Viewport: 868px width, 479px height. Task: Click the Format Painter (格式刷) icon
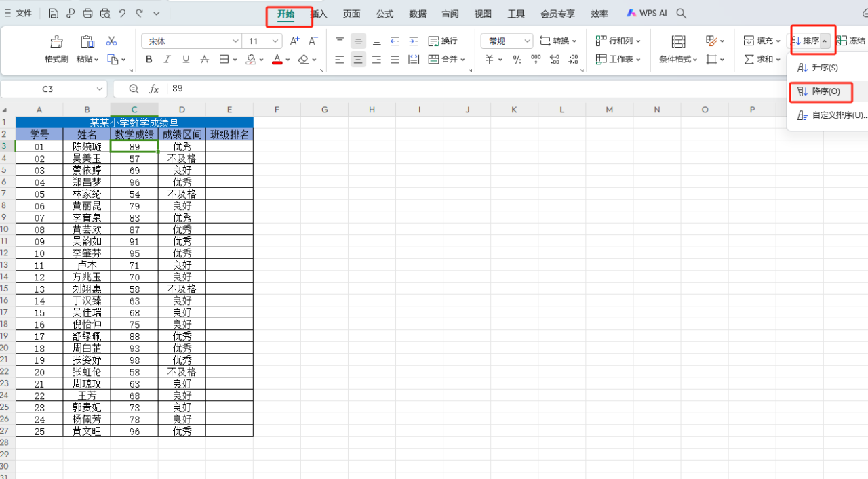(57, 42)
